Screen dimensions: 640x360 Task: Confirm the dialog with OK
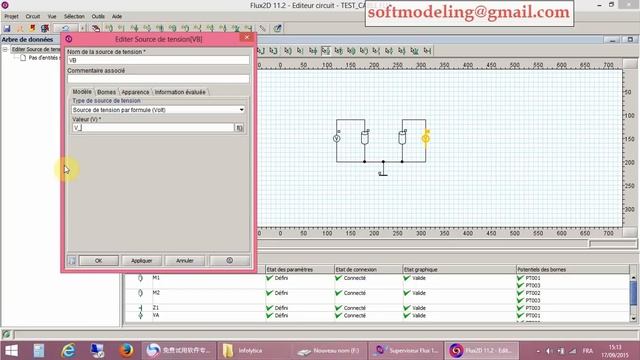[x=98, y=260]
